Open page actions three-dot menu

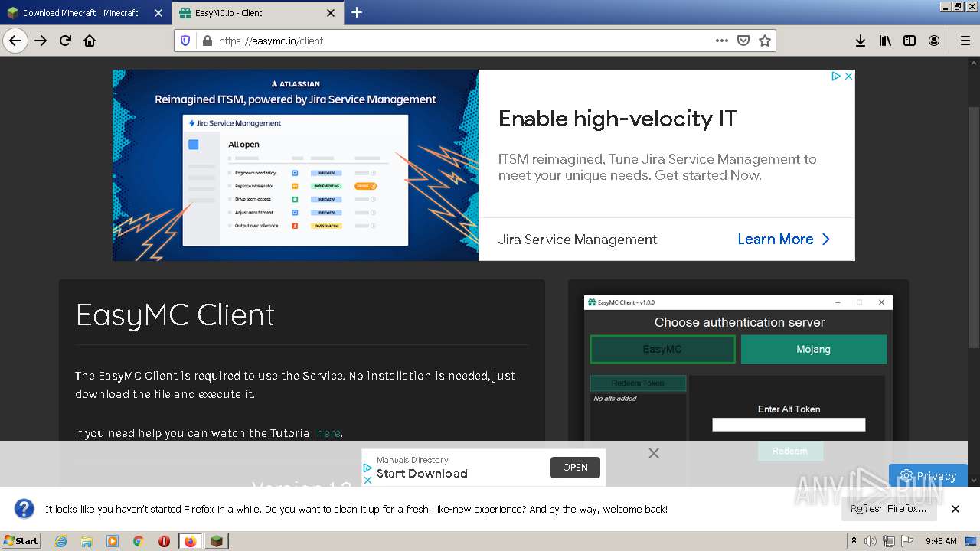(x=722, y=41)
